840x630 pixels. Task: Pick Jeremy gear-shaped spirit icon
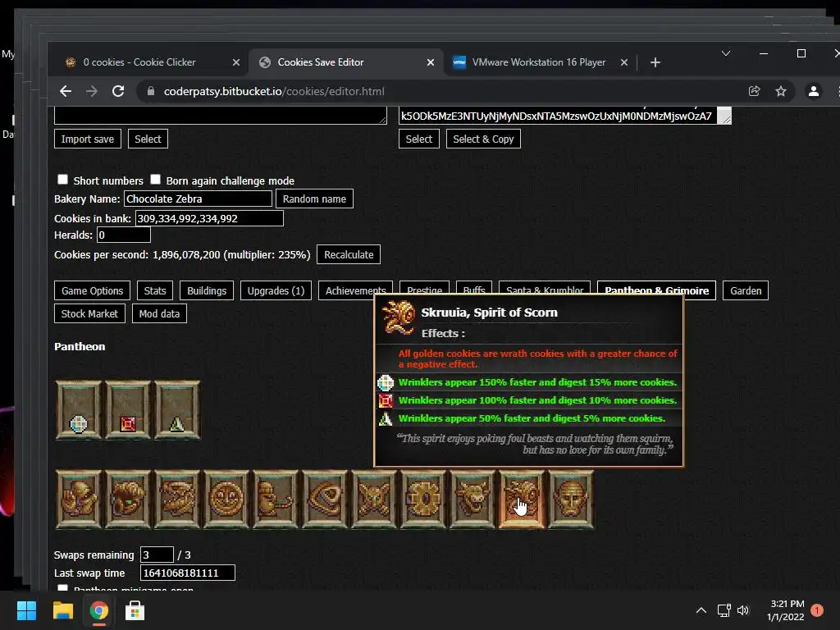pyautogui.click(x=423, y=500)
